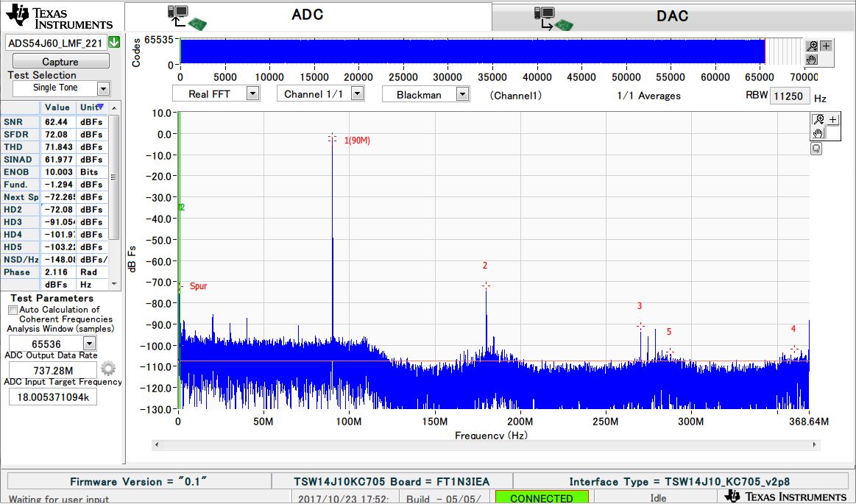Click the small icon below FFT graph palette

click(816, 149)
